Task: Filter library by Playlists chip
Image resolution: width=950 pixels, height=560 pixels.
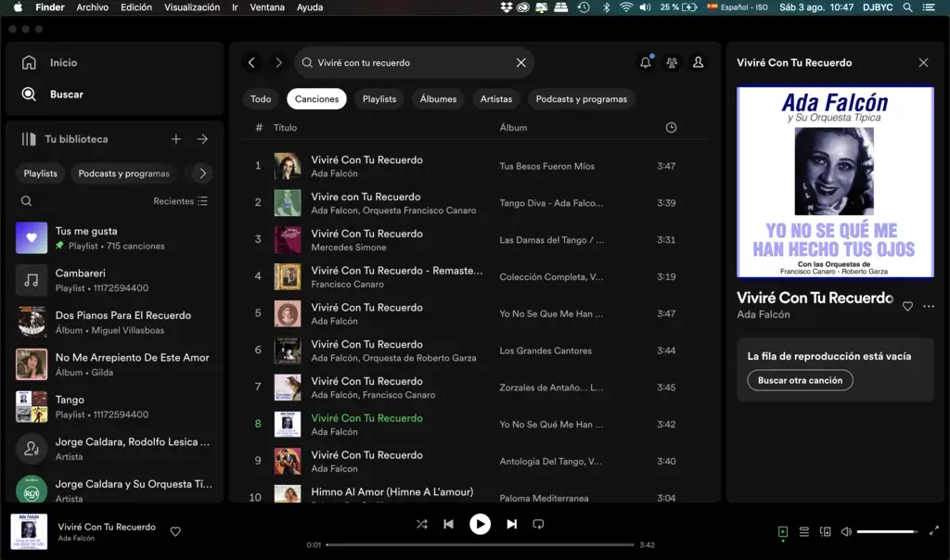Action: tap(40, 173)
